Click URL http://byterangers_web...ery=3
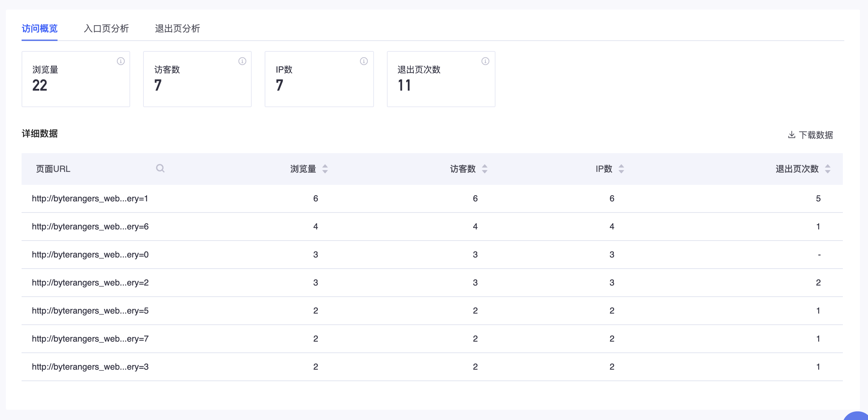This screenshot has height=420, width=868. (x=90, y=367)
